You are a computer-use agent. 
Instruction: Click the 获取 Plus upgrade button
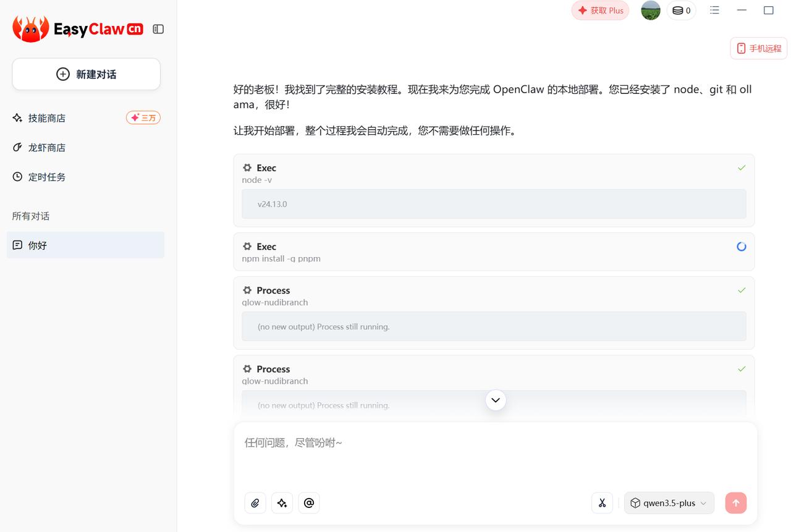click(600, 11)
